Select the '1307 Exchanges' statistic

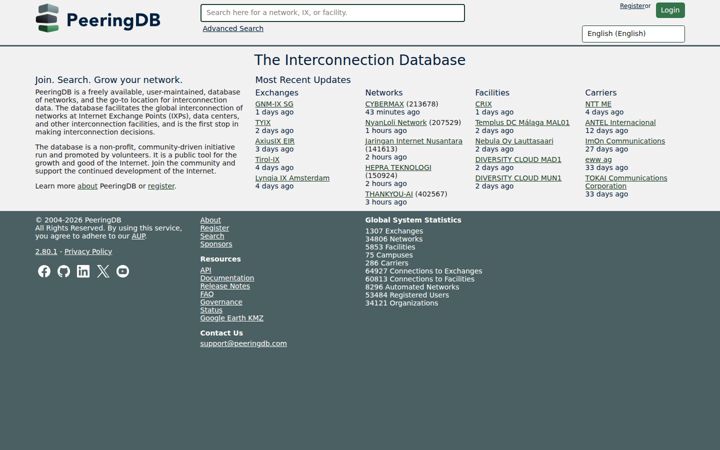click(x=394, y=231)
